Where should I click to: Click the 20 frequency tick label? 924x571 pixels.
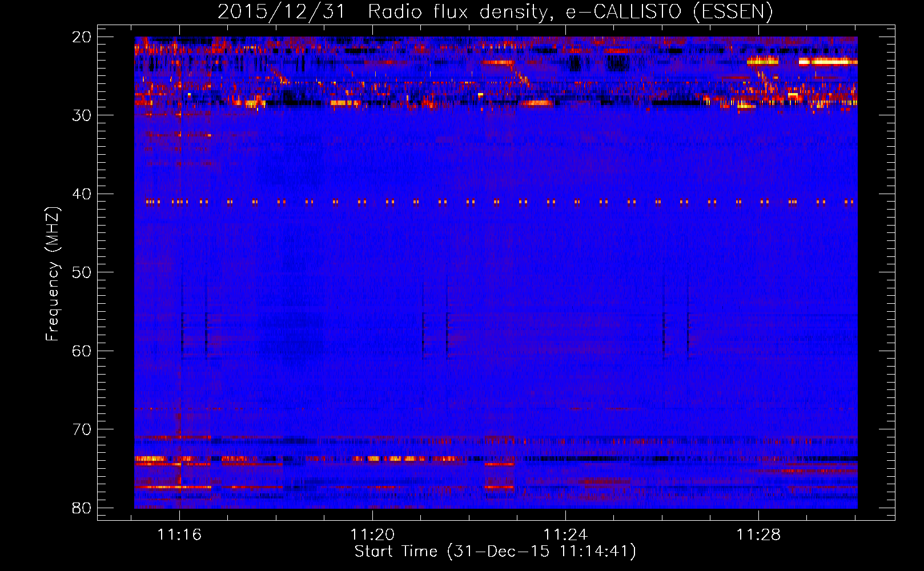click(82, 37)
